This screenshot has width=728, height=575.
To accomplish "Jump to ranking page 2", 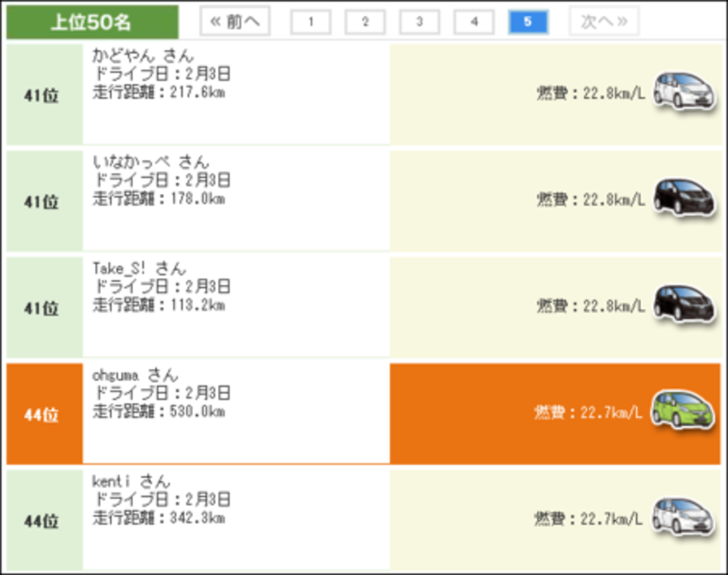I will (x=365, y=22).
